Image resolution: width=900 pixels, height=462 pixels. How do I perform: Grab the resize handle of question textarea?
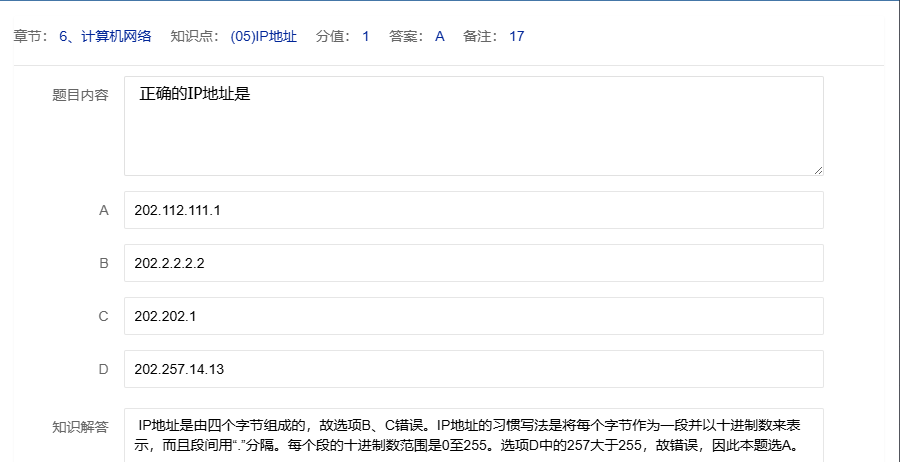coord(818,170)
